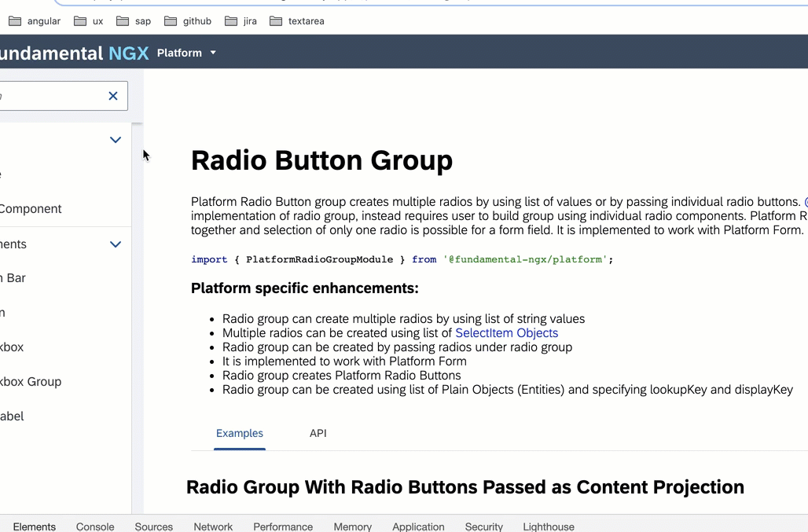Select the sidebar item ending in 'Component'
The image size is (808, 532).
click(65, 208)
